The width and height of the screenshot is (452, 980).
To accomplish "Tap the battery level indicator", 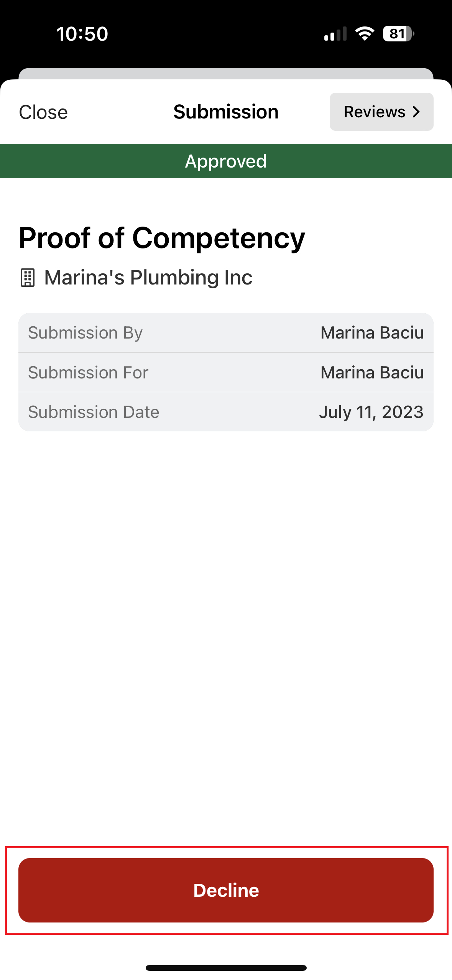I will [x=398, y=34].
